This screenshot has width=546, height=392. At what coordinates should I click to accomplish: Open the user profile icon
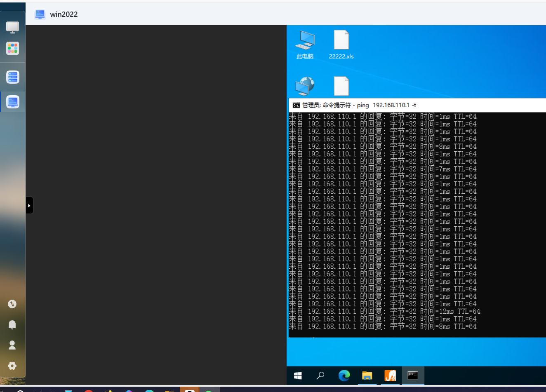pyautogui.click(x=12, y=345)
